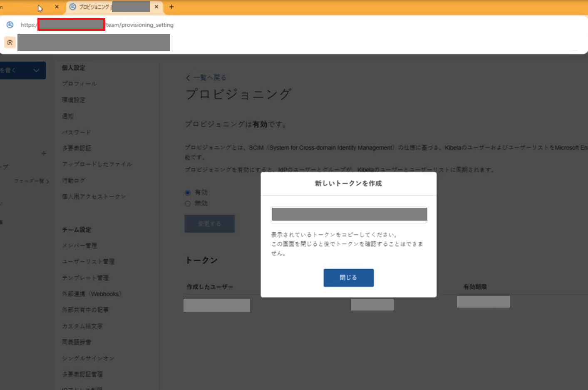This screenshot has height=390, width=588.
Task: Click the new token value field
Action: [349, 215]
